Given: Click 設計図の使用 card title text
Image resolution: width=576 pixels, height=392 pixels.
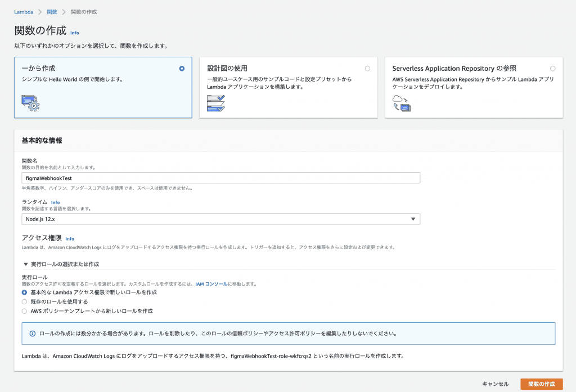Looking at the screenshot, I should point(227,69).
